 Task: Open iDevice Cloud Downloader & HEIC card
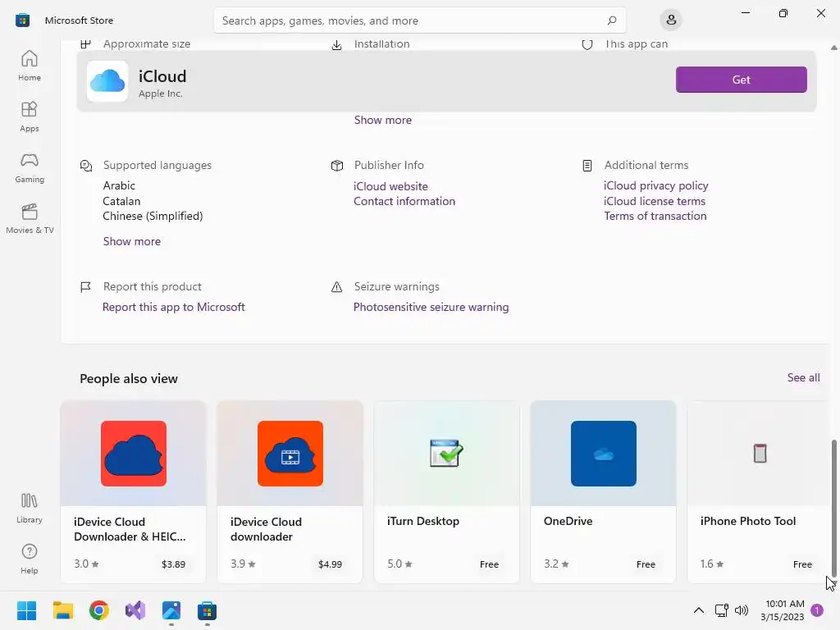coord(133,491)
